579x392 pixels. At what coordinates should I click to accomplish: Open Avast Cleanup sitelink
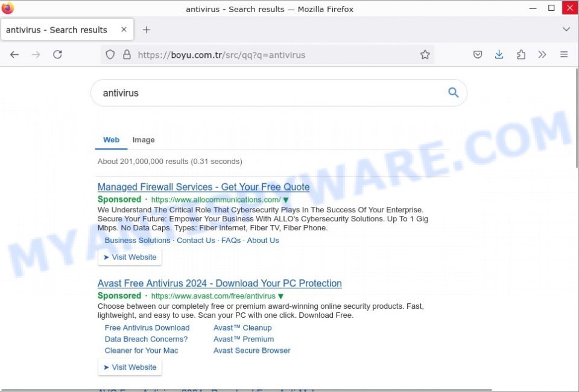click(242, 328)
